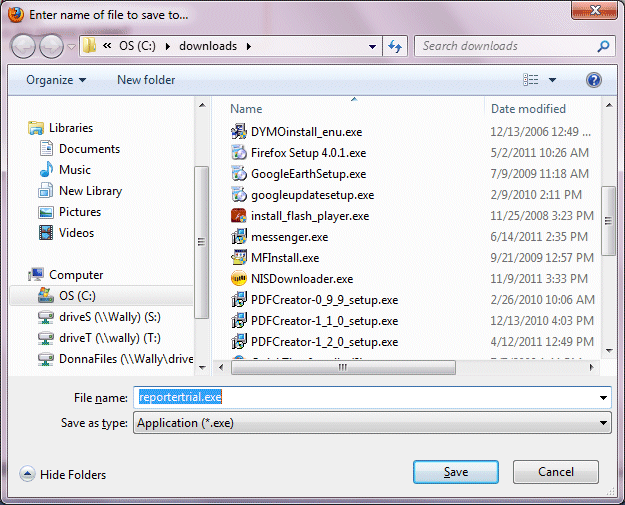Click file list scroll up arrow
The width and height of the screenshot is (625, 505).
[x=609, y=105]
